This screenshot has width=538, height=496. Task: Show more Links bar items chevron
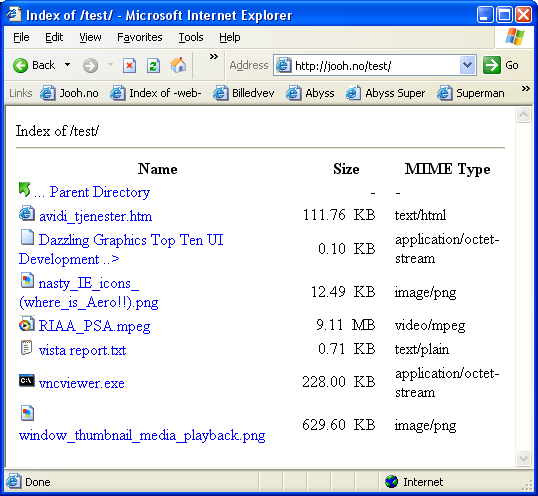[x=525, y=89]
